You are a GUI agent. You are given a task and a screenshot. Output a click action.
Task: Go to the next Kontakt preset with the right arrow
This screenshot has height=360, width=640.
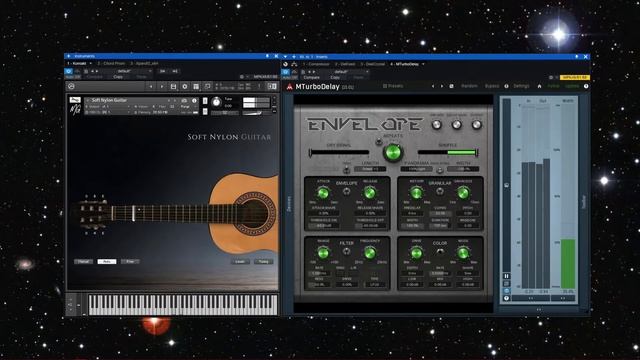(x=162, y=87)
